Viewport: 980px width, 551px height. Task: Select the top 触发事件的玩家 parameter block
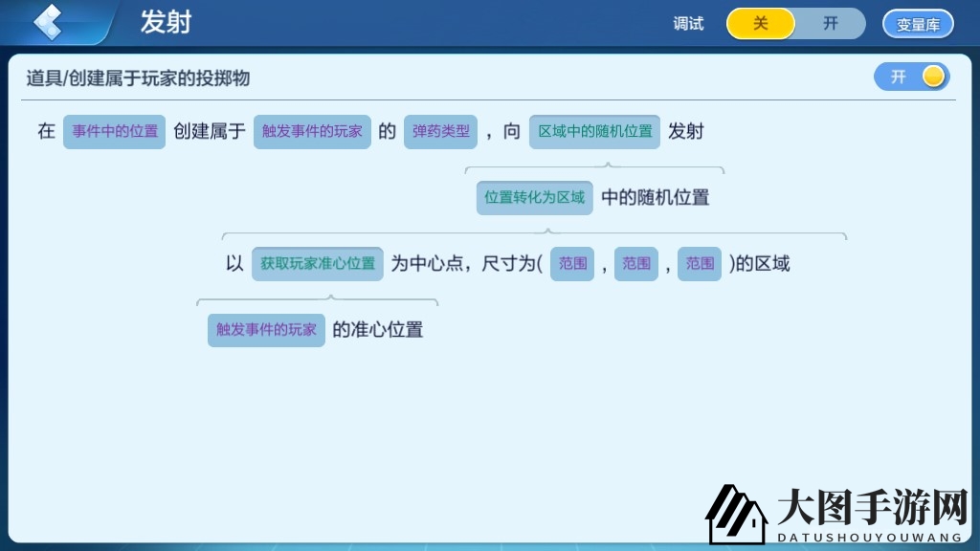click(x=312, y=132)
